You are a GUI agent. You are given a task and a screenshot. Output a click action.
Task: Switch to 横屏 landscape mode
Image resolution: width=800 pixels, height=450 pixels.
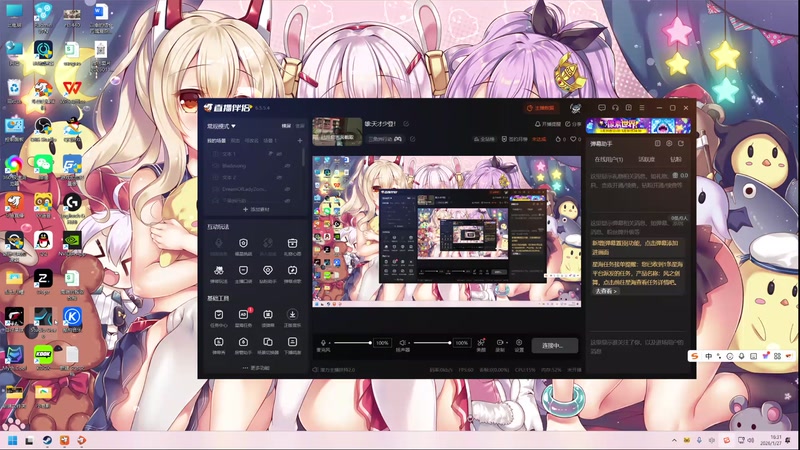coord(286,126)
